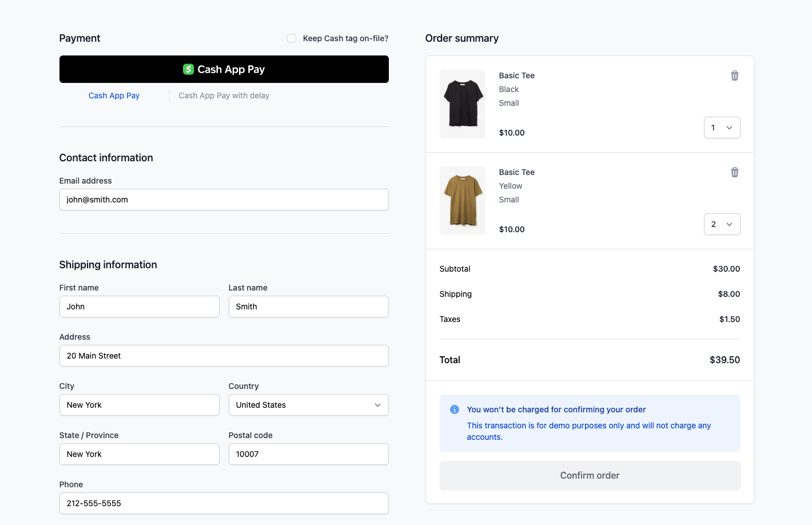Click the Phone number field
Screen dimensions: 812x525
tap(224, 503)
